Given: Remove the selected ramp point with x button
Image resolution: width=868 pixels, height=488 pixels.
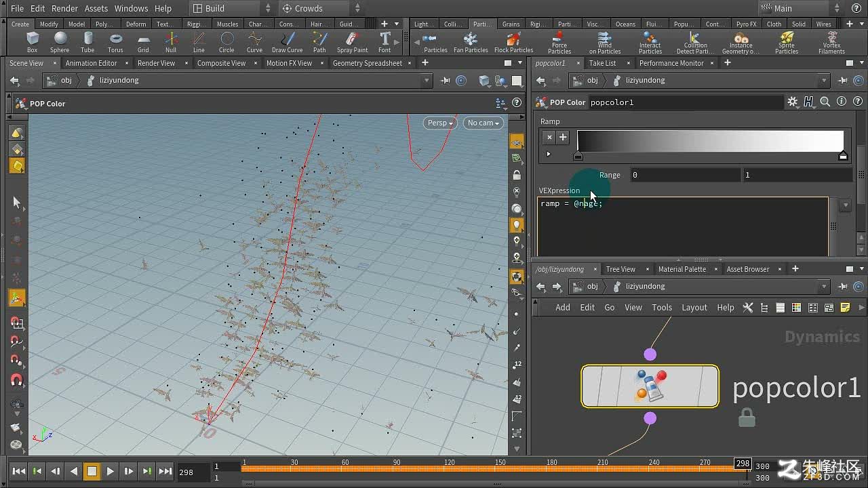Looking at the screenshot, I should (549, 137).
